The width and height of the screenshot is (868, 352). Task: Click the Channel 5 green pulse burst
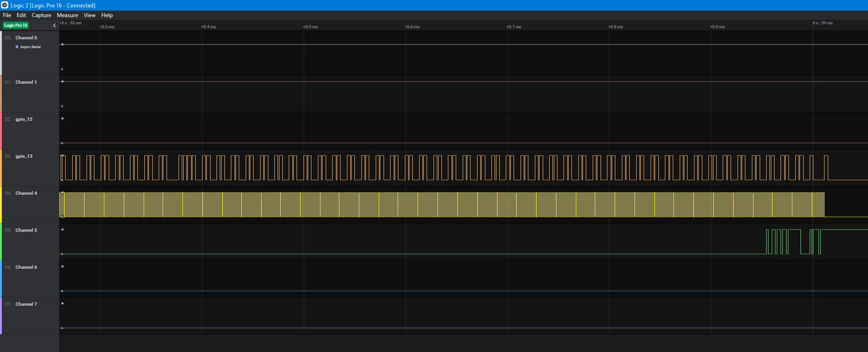point(793,241)
